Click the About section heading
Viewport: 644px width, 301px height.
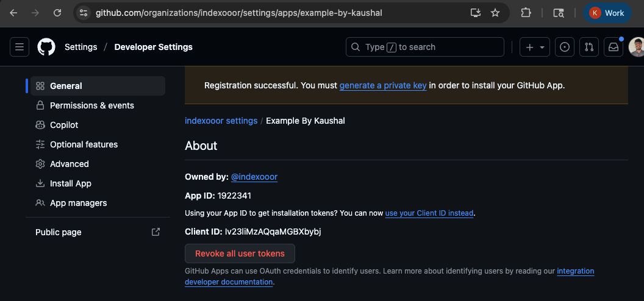coord(201,146)
